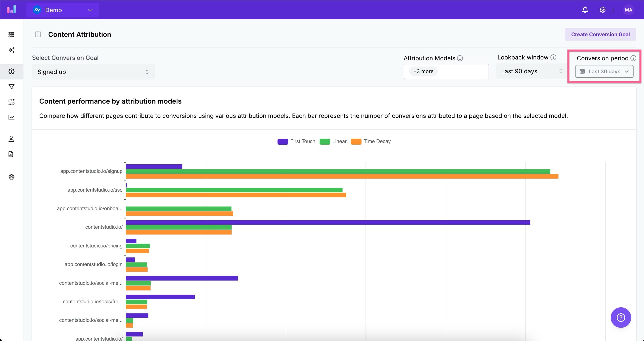The image size is (644, 341).
Task: Open the journeys flow icon in sidebar
Action: [x=11, y=102]
